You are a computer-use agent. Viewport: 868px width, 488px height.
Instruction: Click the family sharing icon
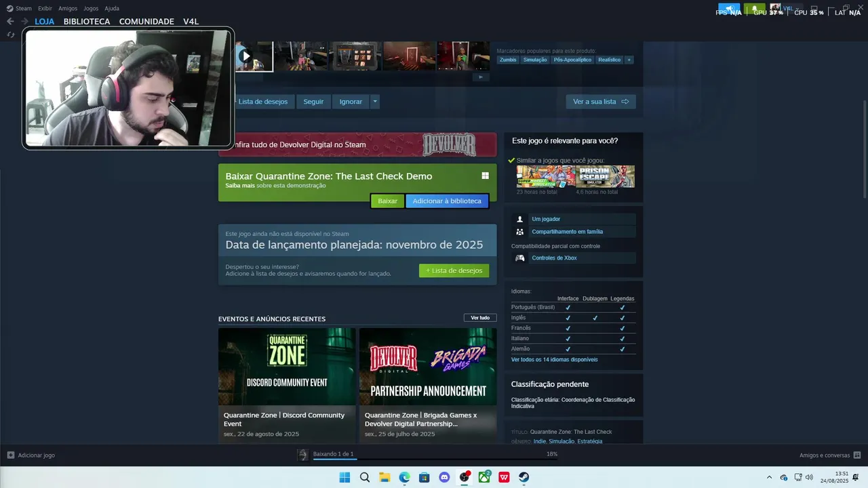519,232
